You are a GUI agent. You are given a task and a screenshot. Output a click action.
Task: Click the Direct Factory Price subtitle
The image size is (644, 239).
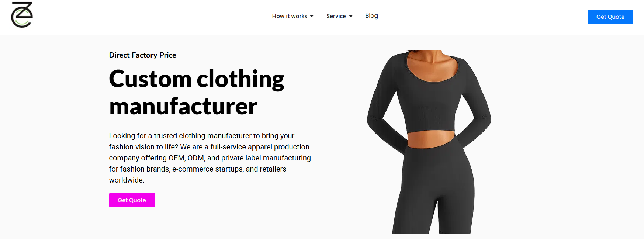pyautogui.click(x=142, y=55)
